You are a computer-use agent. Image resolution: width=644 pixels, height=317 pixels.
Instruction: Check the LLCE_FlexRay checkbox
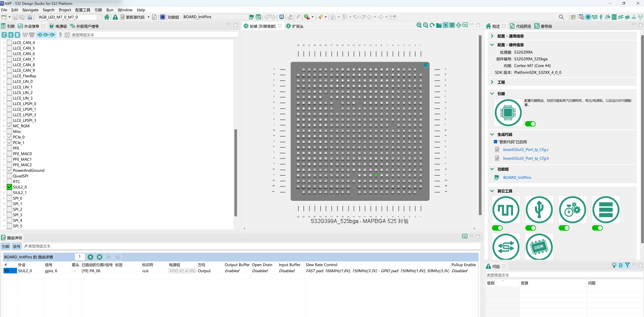tap(9, 76)
